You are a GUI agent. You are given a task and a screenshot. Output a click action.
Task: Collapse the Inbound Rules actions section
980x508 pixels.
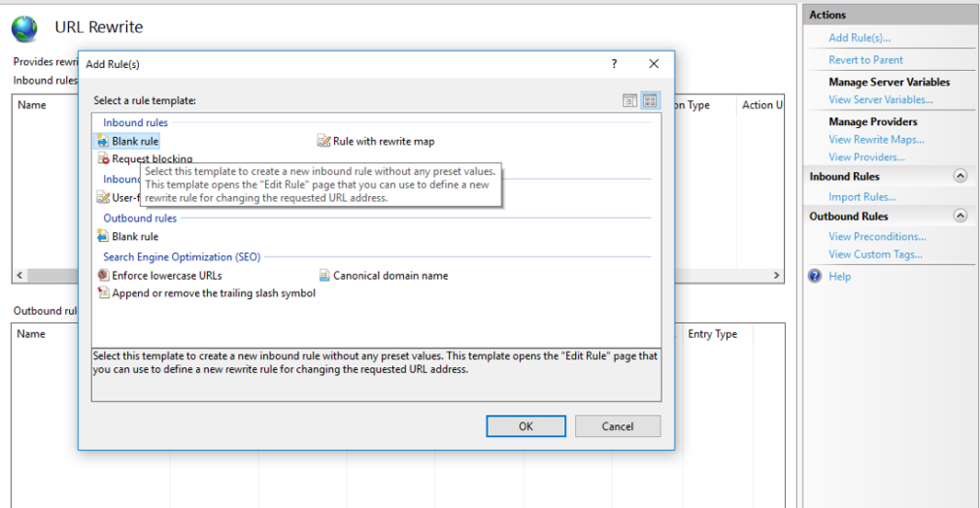point(961,177)
